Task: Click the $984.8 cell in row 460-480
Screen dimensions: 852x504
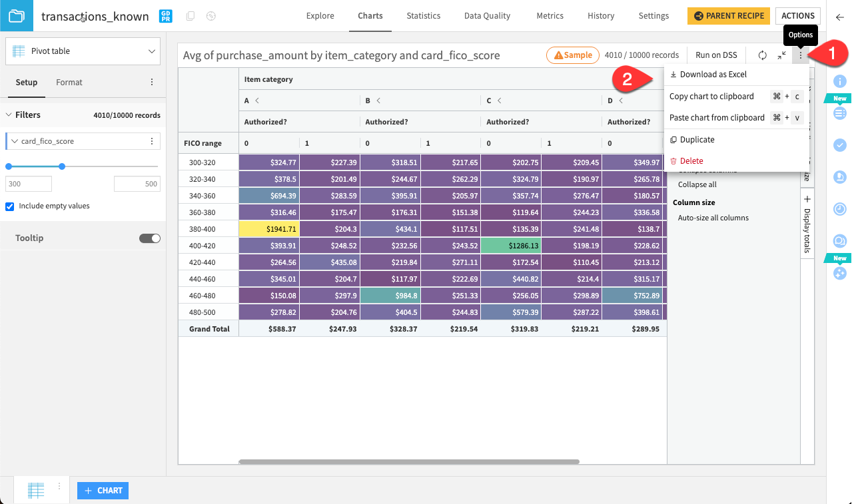Action: (x=390, y=296)
